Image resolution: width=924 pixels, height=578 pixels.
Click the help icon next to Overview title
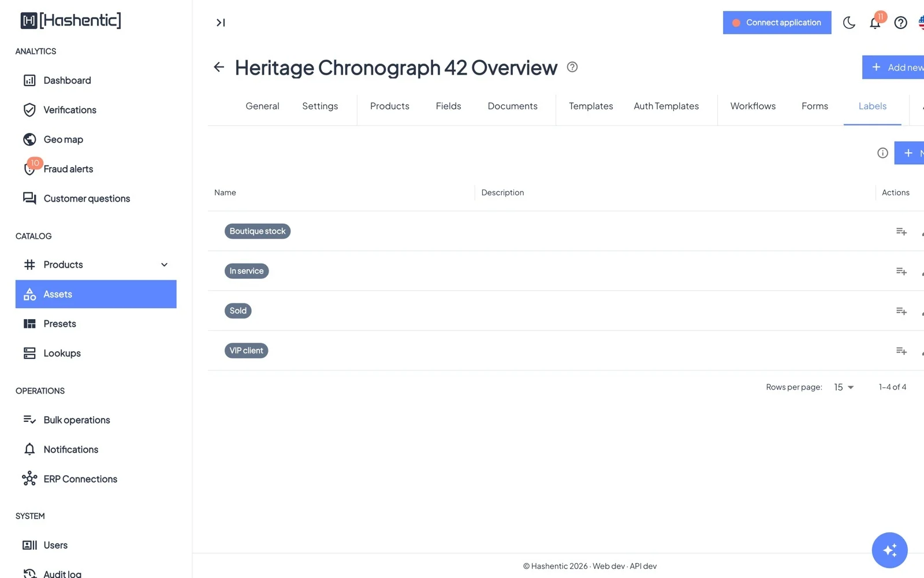pyautogui.click(x=572, y=67)
